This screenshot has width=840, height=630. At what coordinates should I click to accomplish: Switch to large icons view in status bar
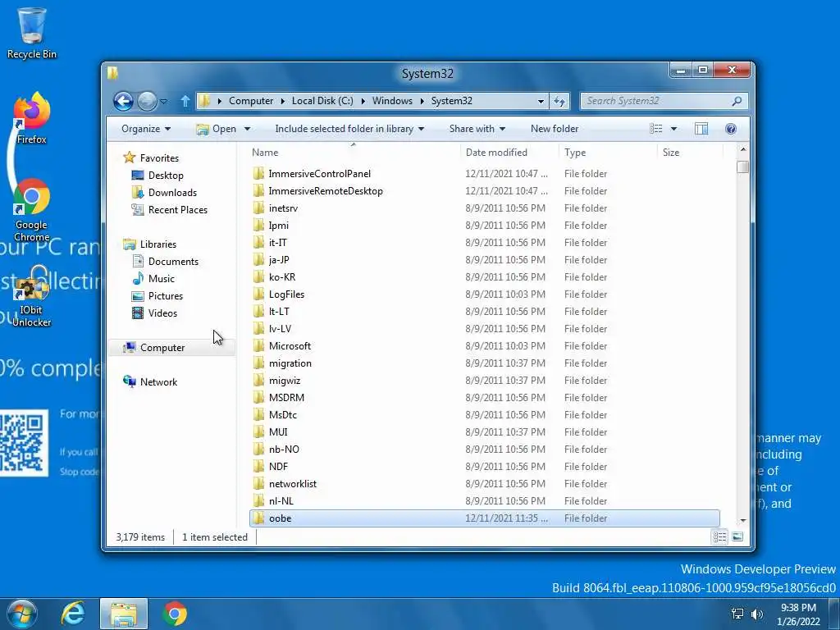737,536
